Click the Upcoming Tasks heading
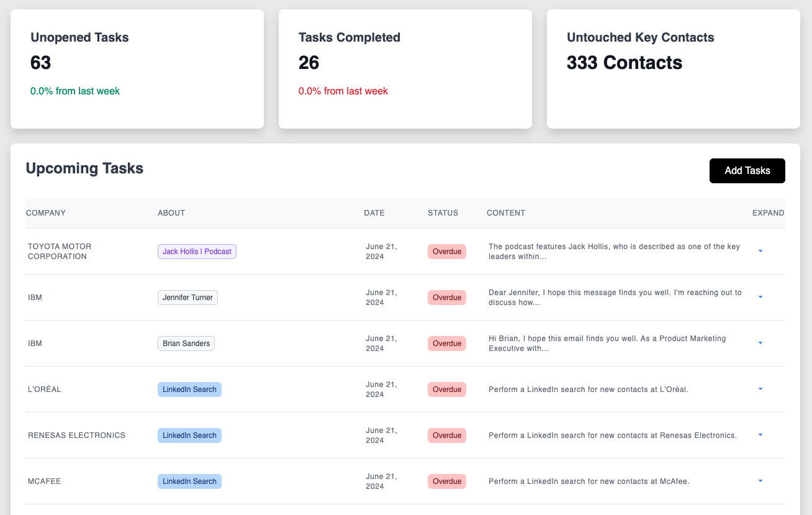 coord(84,168)
